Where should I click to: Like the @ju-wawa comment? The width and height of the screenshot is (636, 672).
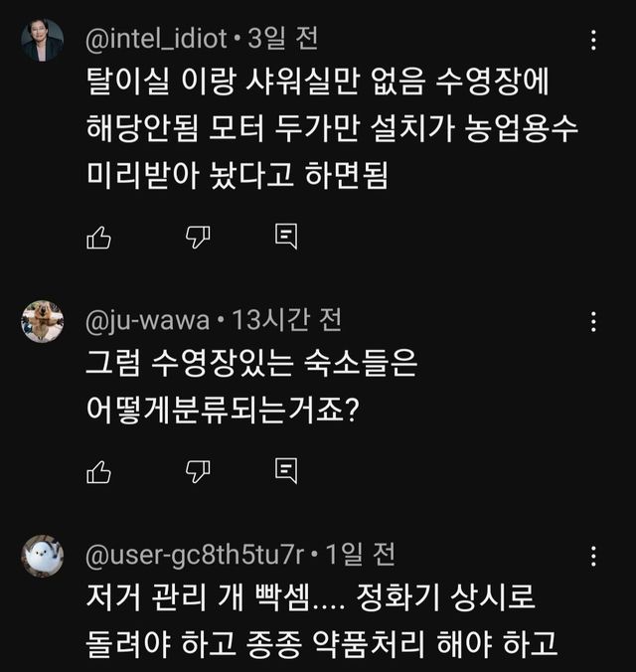pos(98,470)
